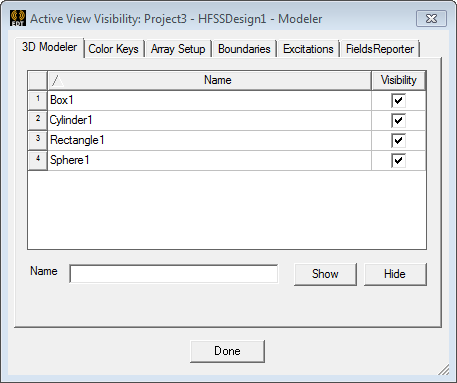Select row header number 2
The image size is (457, 383).
38,120
